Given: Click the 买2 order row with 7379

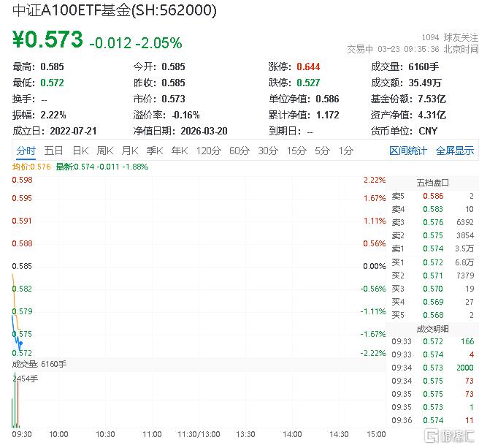Looking at the screenshot, I should [433, 276].
